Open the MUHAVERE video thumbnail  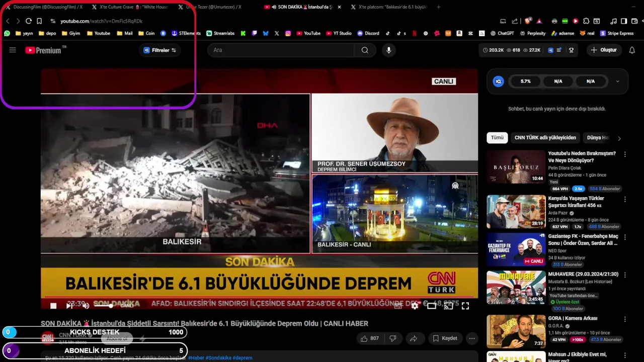[516, 288]
